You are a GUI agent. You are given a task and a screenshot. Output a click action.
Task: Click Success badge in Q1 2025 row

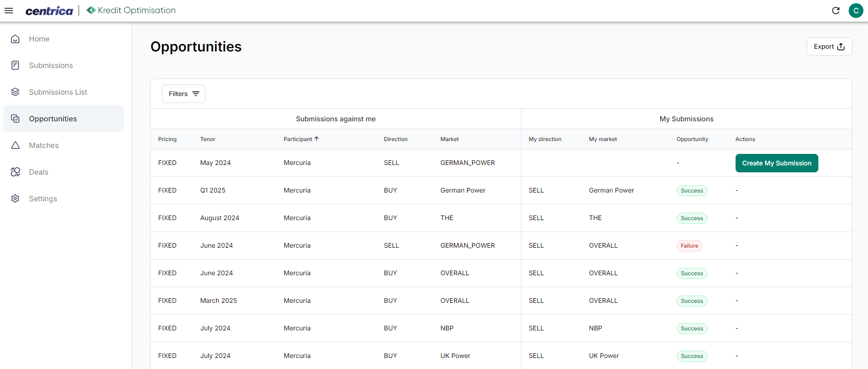[x=692, y=191]
